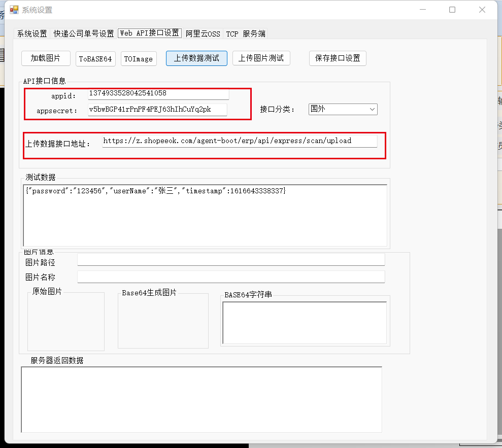Click the 上传数据接口地址: label
Viewport: 502px width, 448px height.
point(58,144)
